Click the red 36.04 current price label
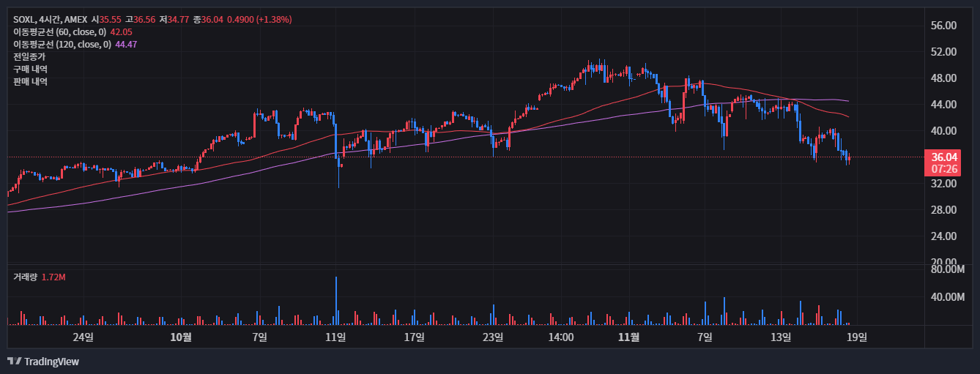This screenshot has height=374, width=980. click(x=944, y=157)
